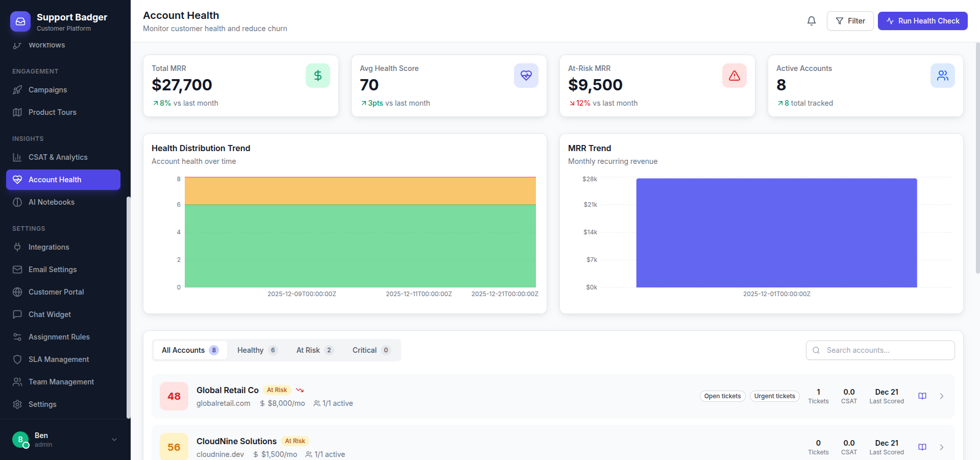View the Health Distribution Trend chart area
Screen dimensions: 980x460
point(357,232)
